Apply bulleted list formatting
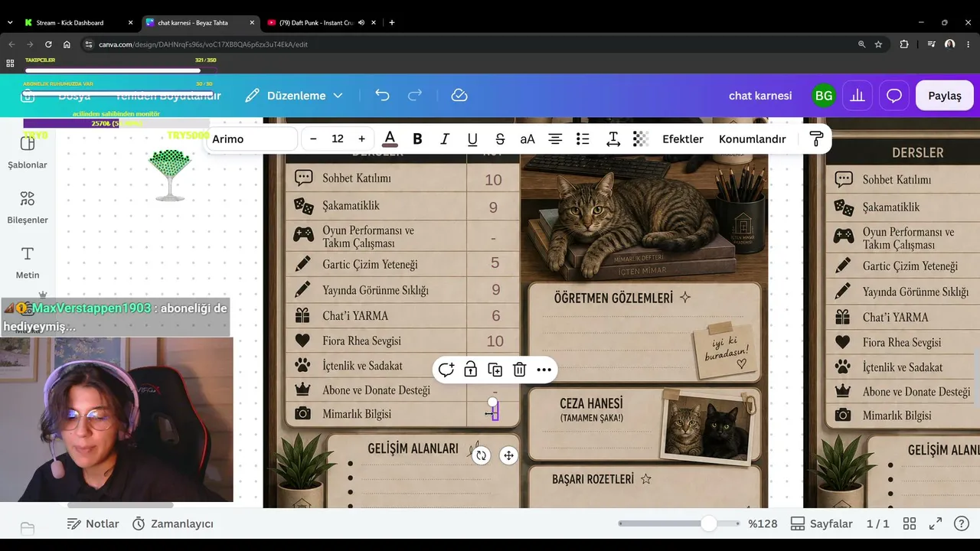The image size is (980, 551). (x=583, y=139)
